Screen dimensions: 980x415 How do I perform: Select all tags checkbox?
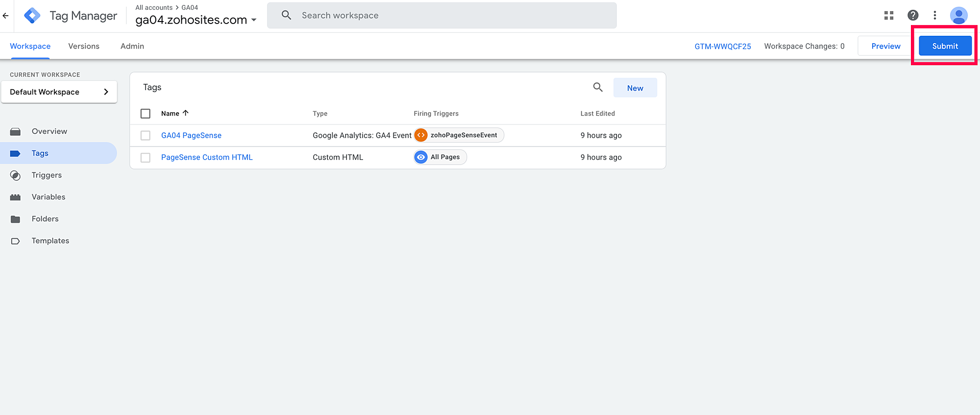146,114
